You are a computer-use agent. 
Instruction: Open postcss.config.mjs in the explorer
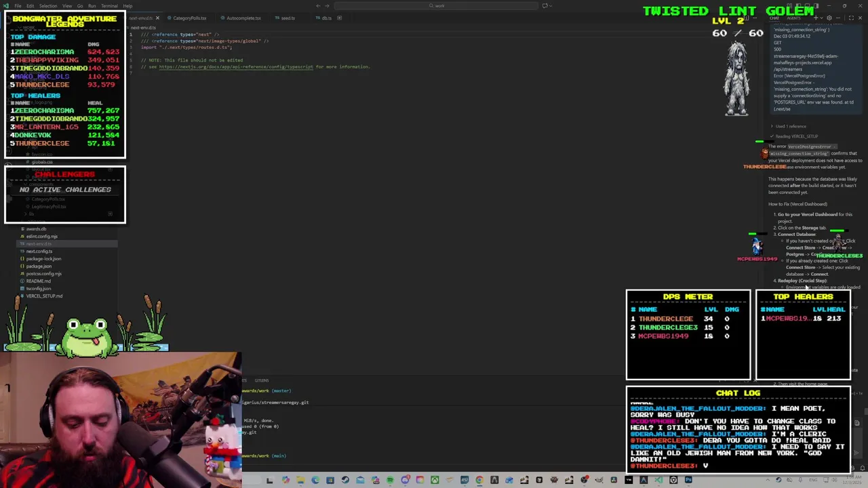pos(43,274)
